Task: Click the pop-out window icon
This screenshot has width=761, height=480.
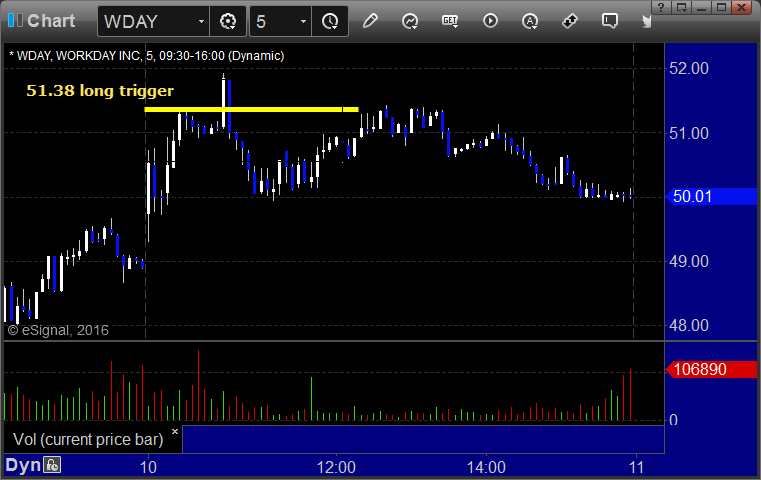Action: [681, 7]
